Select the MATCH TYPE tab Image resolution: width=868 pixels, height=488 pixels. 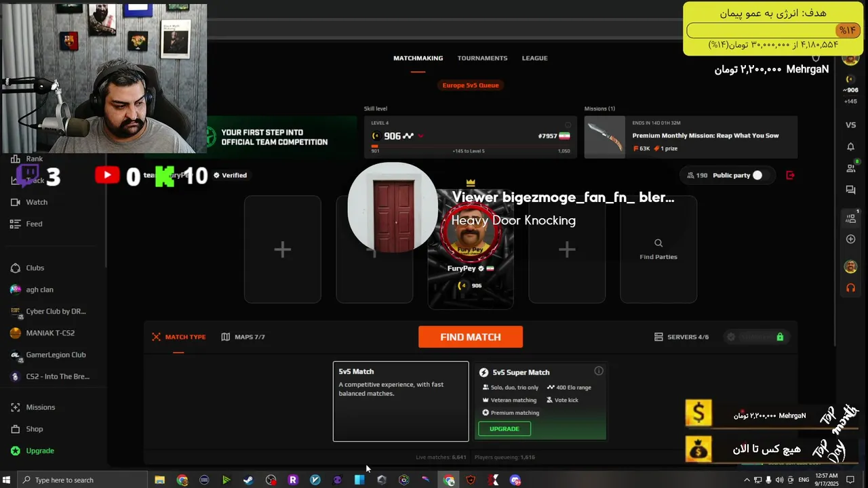click(179, 337)
